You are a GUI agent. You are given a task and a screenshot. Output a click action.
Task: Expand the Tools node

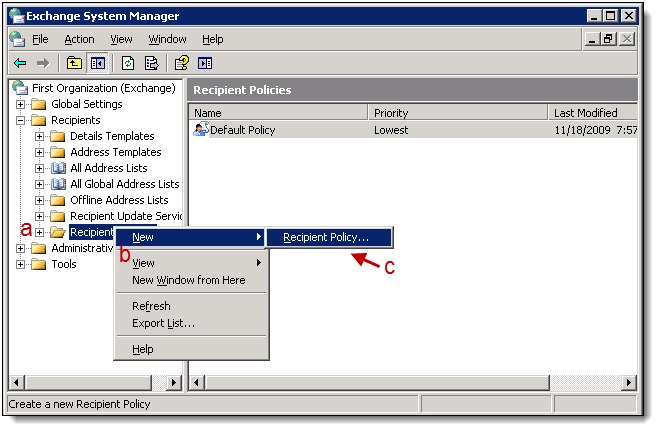[x=20, y=265]
